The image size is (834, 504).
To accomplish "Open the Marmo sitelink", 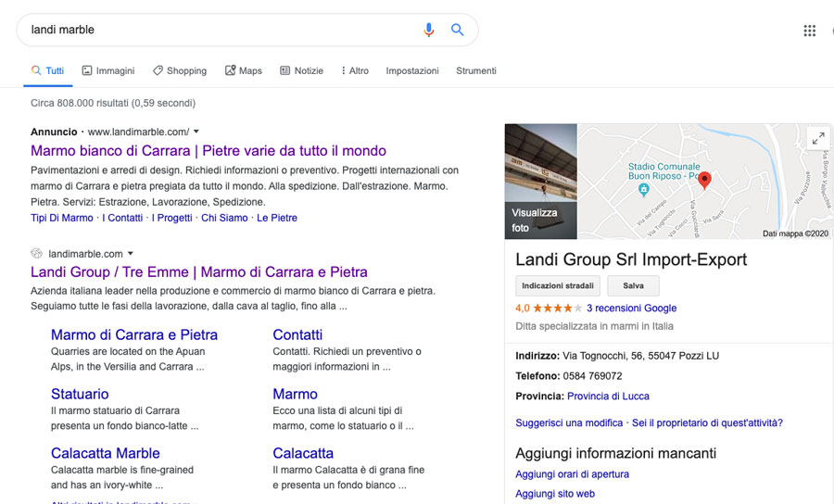I will pos(296,394).
